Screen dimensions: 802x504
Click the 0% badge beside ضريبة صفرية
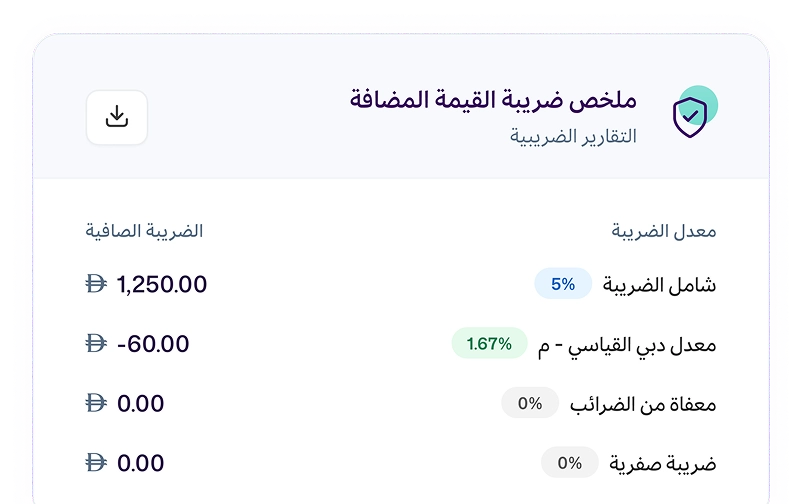569,463
